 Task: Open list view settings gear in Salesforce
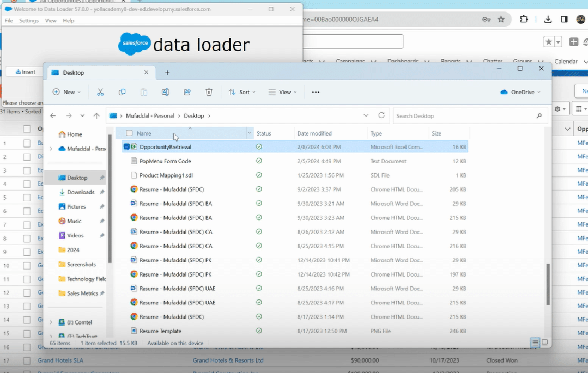coord(560,109)
